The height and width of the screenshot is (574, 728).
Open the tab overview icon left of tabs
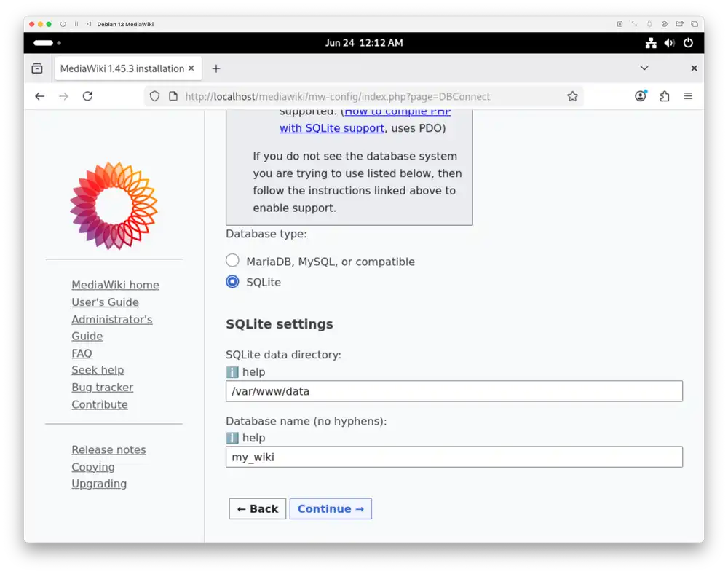(x=37, y=68)
